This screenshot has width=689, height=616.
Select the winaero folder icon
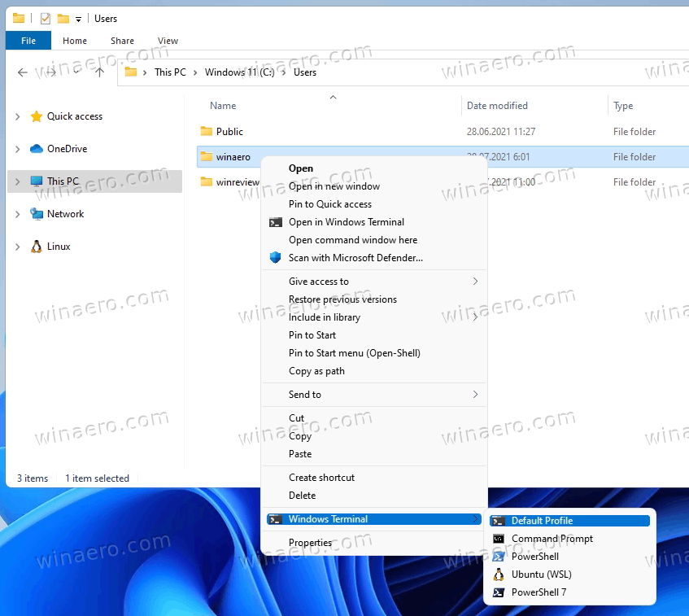coord(206,156)
